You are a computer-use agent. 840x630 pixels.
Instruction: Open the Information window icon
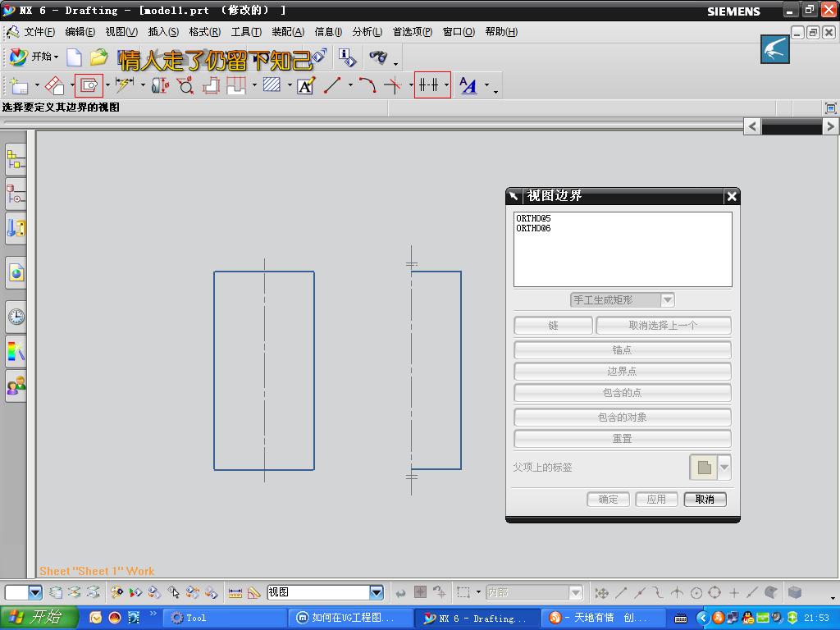pos(347,57)
